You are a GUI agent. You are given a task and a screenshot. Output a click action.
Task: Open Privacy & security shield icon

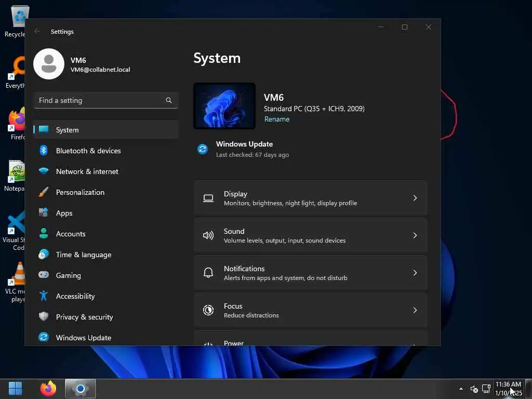pyautogui.click(x=44, y=316)
